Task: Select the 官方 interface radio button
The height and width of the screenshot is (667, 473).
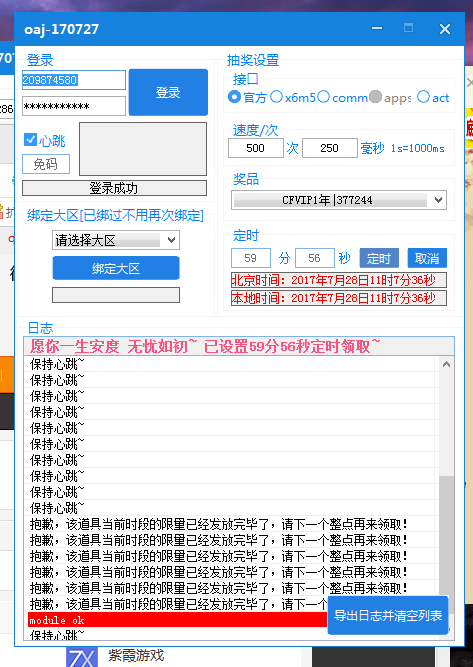Action: [x=234, y=97]
